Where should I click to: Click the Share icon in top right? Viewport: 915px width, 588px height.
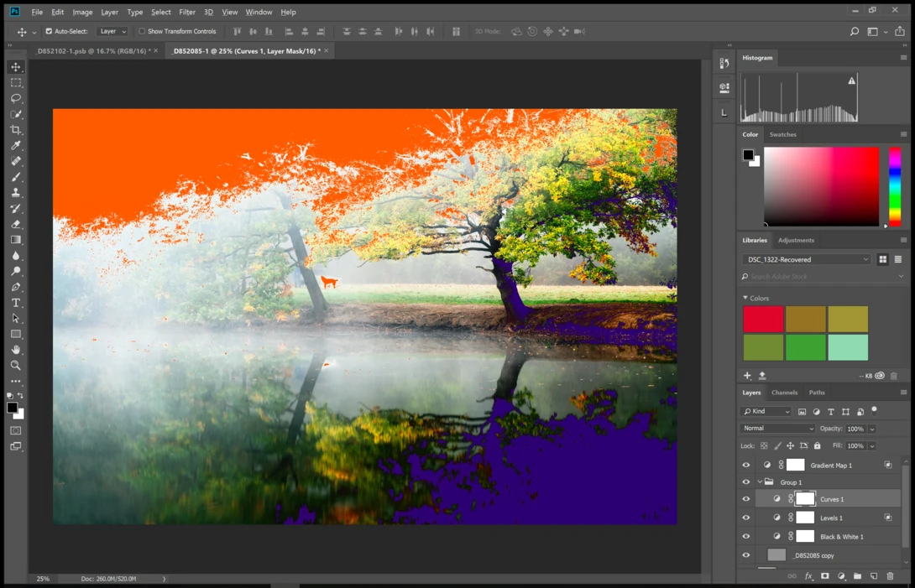[x=900, y=32]
